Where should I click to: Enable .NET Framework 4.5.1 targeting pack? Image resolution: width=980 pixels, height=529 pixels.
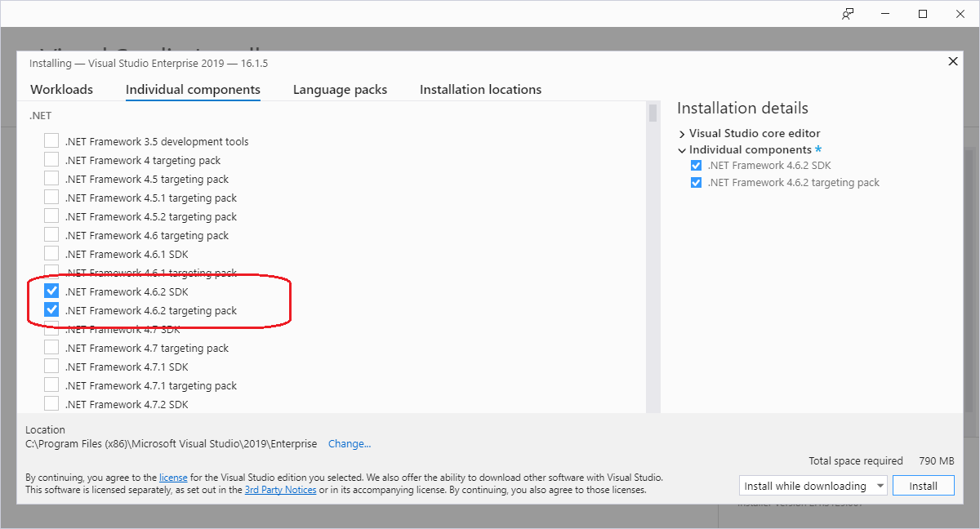click(x=51, y=197)
